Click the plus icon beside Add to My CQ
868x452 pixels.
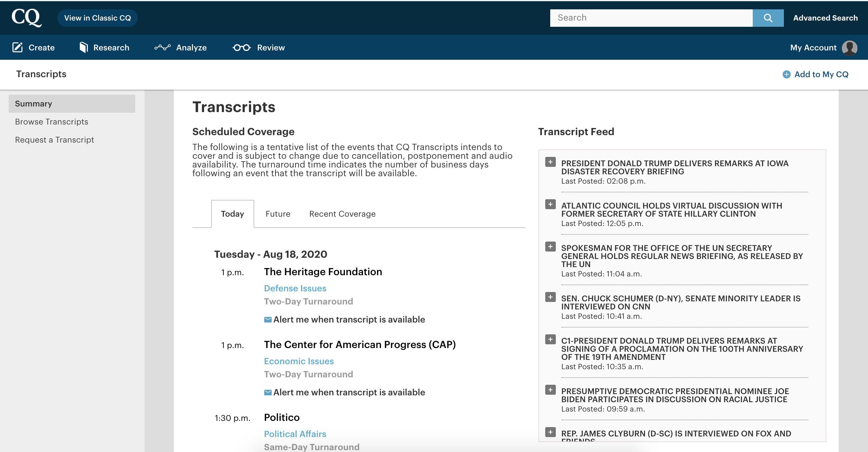tap(786, 74)
